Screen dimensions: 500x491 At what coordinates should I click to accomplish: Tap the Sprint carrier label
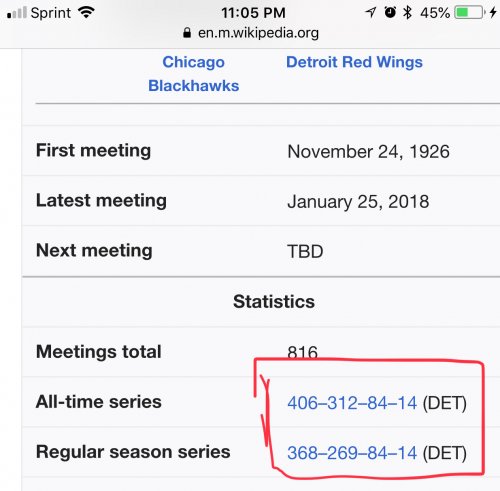(x=51, y=13)
